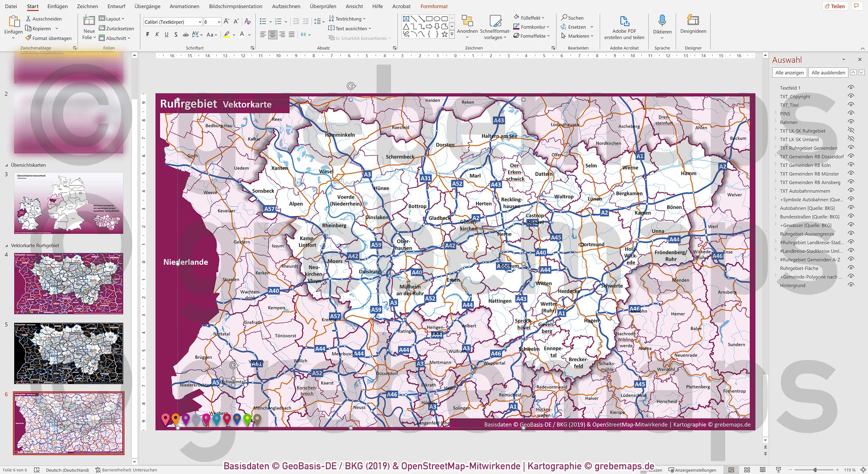868x474 pixels.
Task: Expand the Rahmen group in the Auswahl pane
Action: pos(775,122)
